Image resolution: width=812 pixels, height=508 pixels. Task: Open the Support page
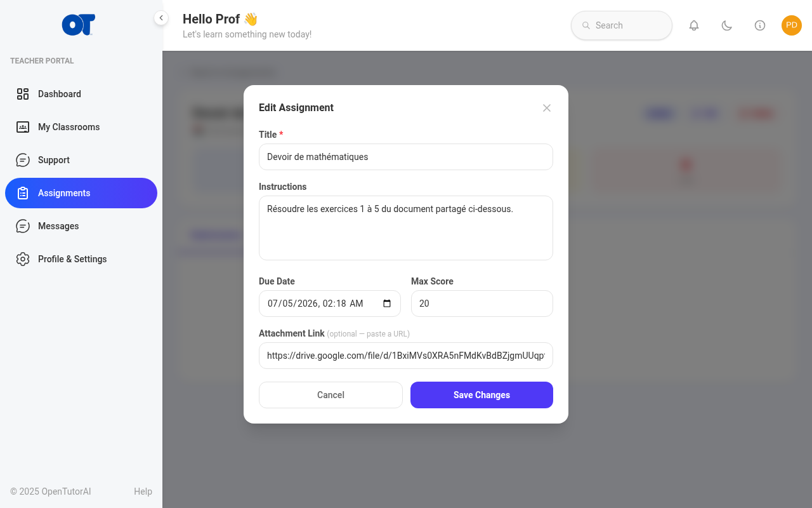point(81,160)
